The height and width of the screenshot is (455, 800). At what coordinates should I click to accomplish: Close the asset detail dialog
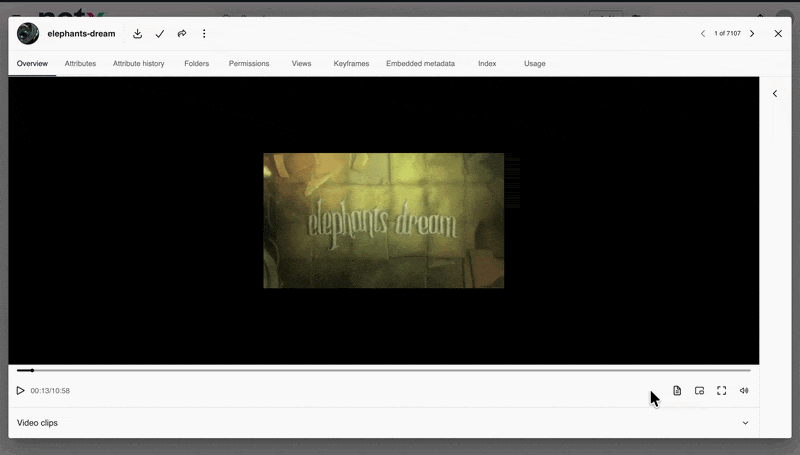[778, 34]
